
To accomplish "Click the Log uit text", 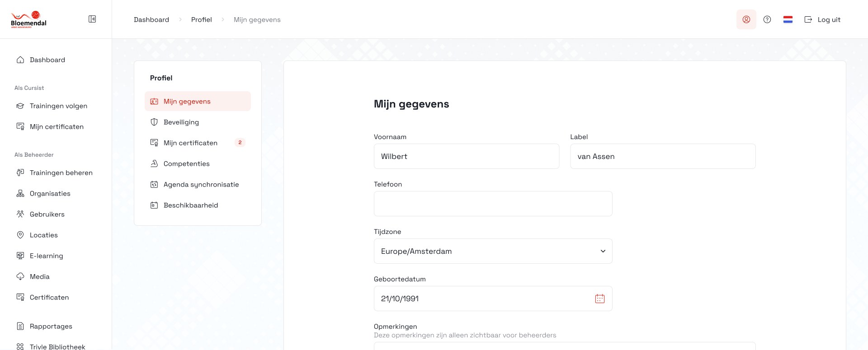I will coord(829,19).
